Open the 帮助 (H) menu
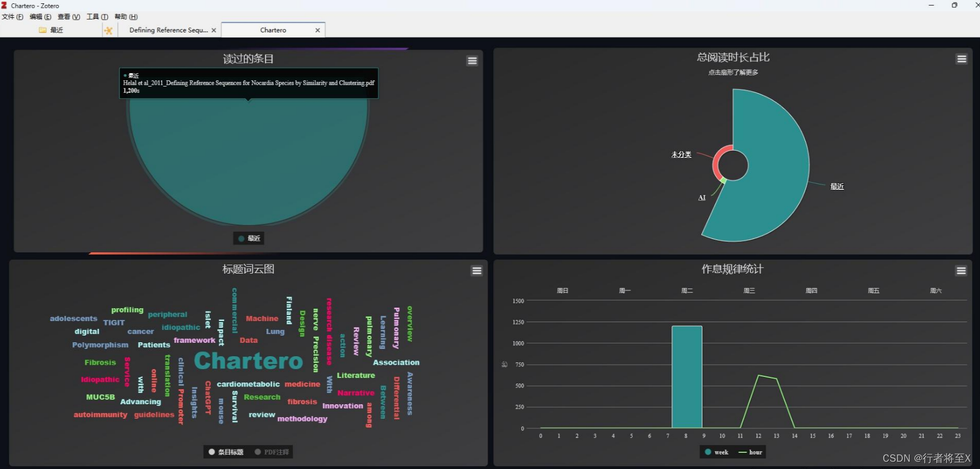The height and width of the screenshot is (469, 980). (126, 17)
